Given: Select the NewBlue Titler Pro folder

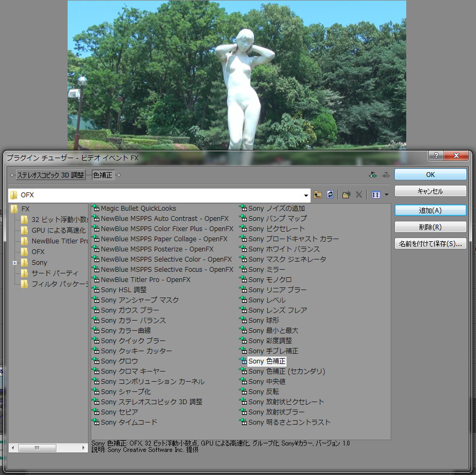Looking at the screenshot, I should point(55,241).
